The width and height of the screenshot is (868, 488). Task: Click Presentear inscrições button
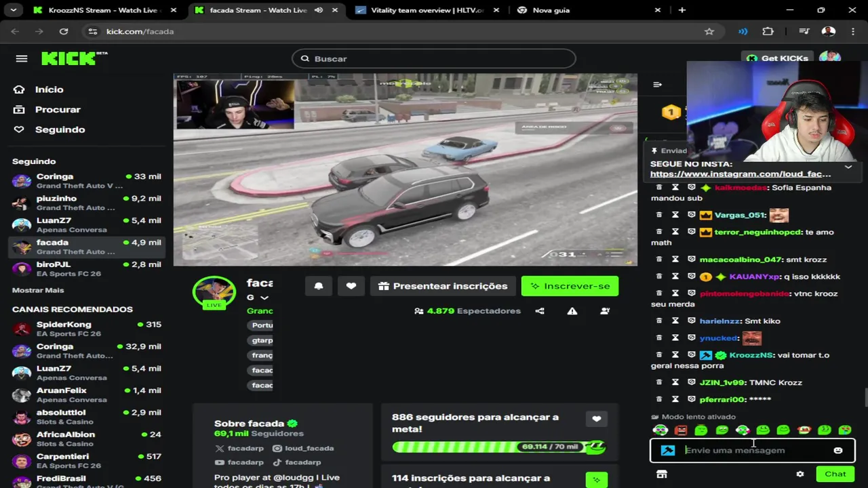click(443, 286)
